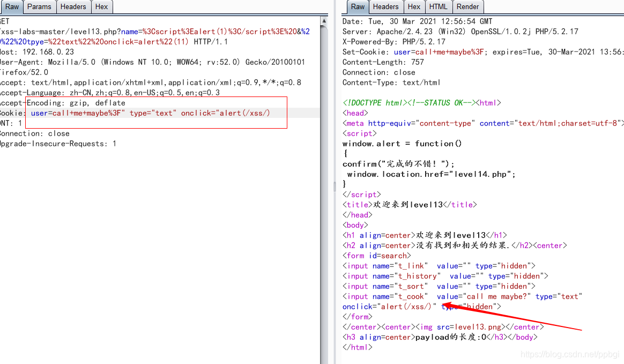This screenshot has height=364, width=624.
Task: Open the response Hex tab
Action: [x=414, y=7]
